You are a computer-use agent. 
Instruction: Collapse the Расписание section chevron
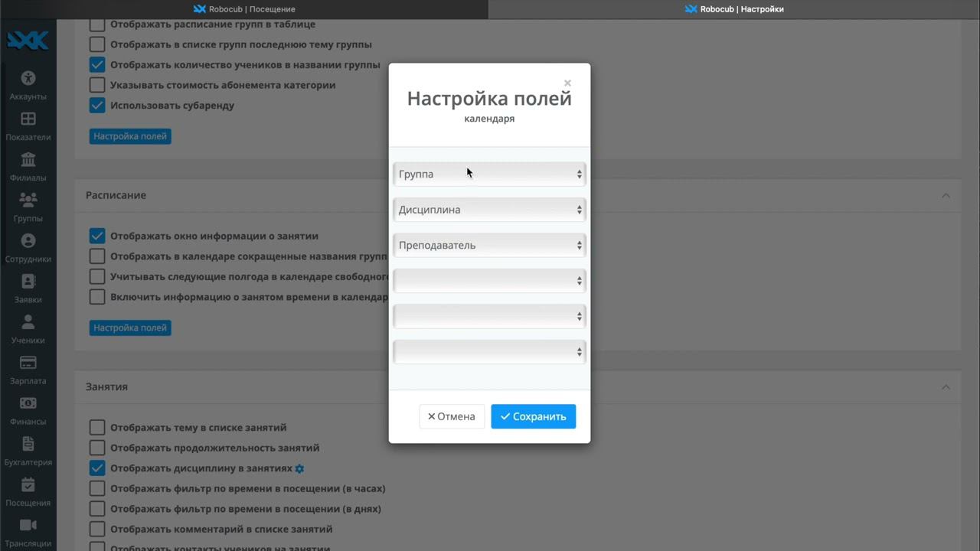[946, 195]
